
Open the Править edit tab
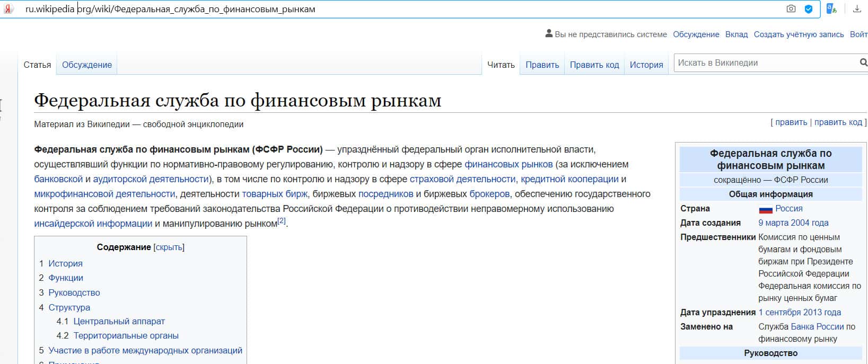[x=542, y=65]
